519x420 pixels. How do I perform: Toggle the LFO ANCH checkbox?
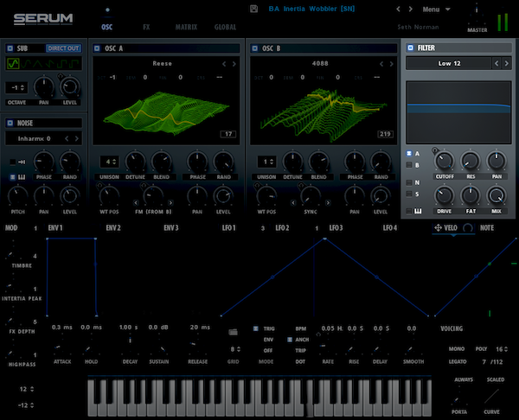290,340
